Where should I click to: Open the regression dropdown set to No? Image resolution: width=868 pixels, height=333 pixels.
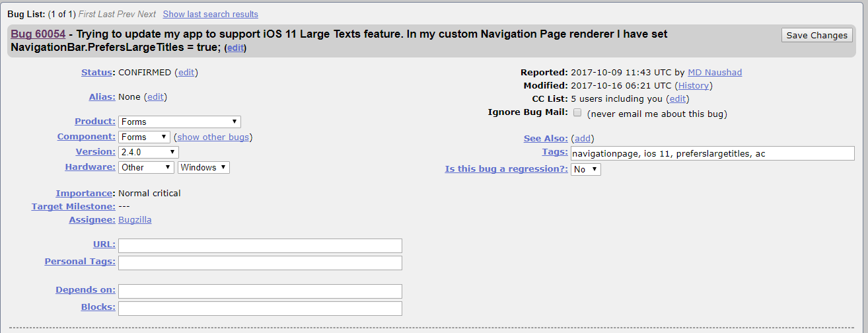point(586,169)
